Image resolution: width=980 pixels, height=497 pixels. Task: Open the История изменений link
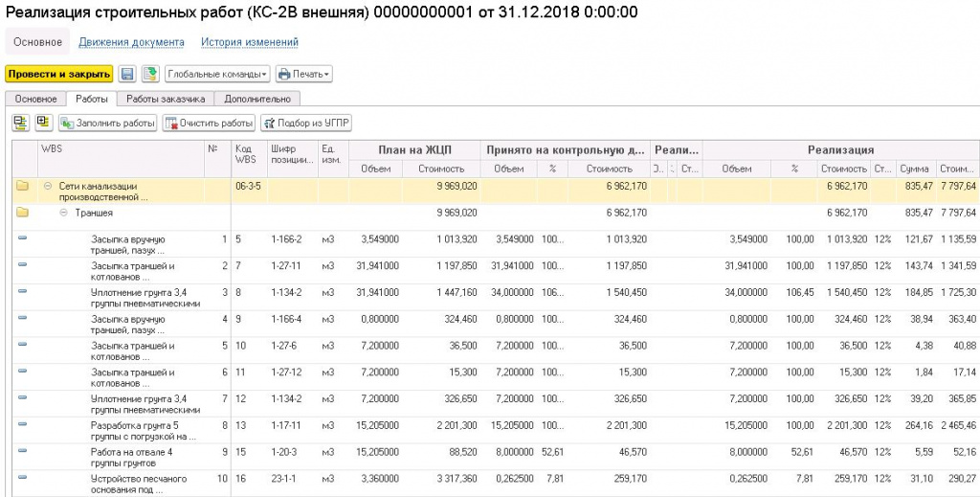(x=249, y=42)
